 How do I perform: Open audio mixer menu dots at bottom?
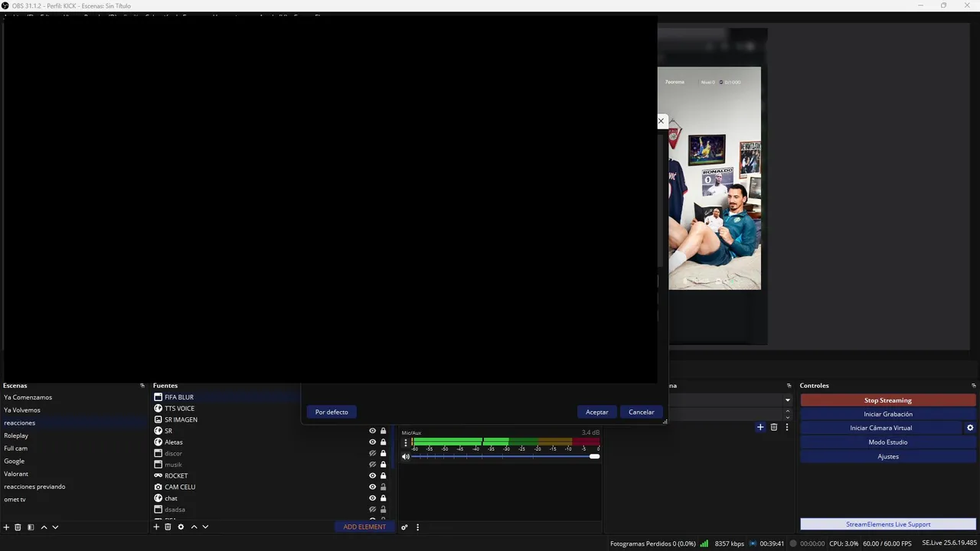click(x=417, y=527)
